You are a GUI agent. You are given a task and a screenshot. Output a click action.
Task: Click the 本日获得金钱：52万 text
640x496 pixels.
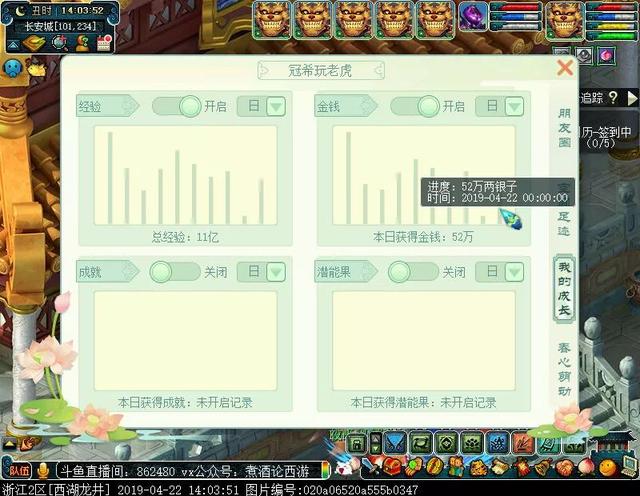[423, 237]
